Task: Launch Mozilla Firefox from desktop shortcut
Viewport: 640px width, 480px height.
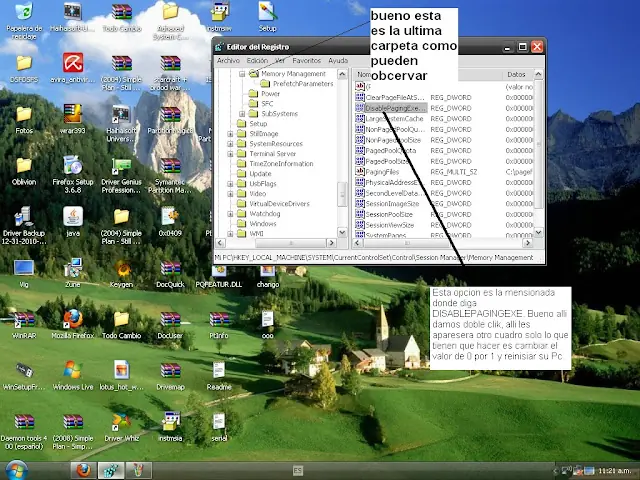Action: [x=73, y=324]
